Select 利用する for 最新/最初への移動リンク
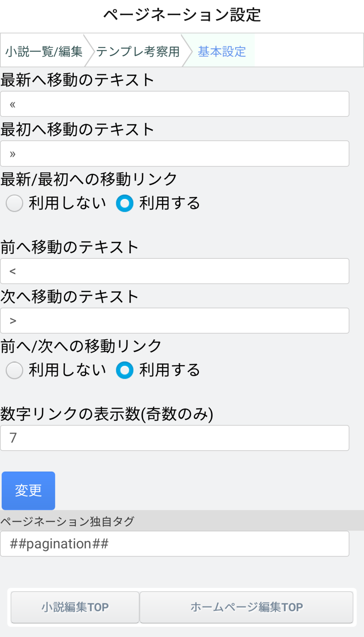Viewport: 364px width, 637px height. (124, 203)
